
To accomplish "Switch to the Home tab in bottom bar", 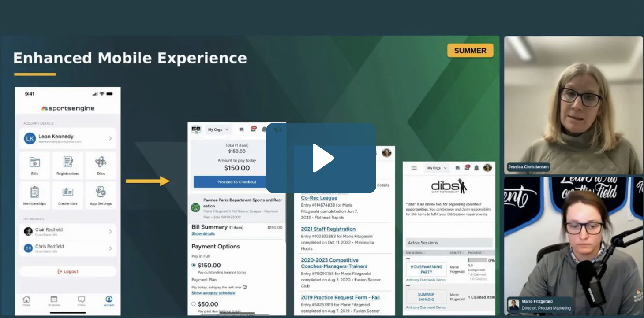I will (x=26, y=300).
